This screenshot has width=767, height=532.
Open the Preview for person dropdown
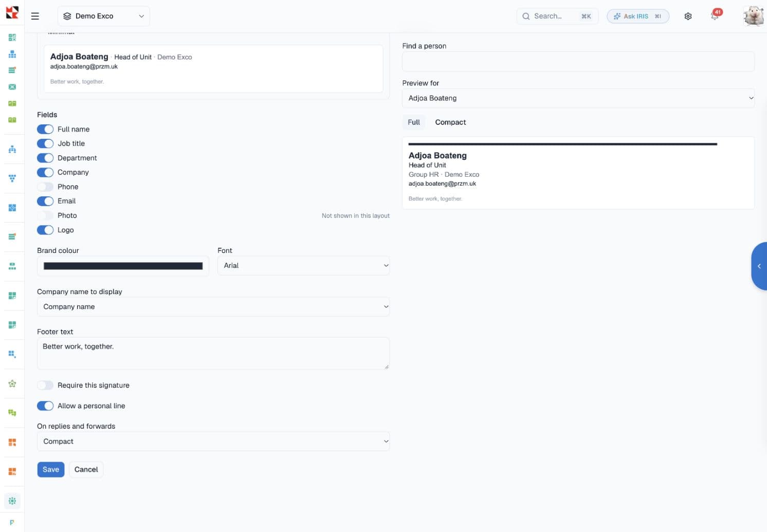pos(578,98)
